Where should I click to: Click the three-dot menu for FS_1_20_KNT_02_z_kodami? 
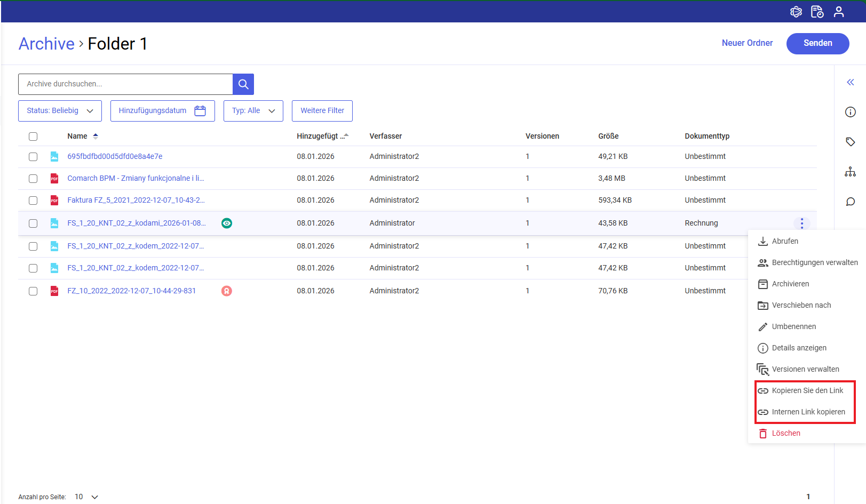[x=801, y=223]
